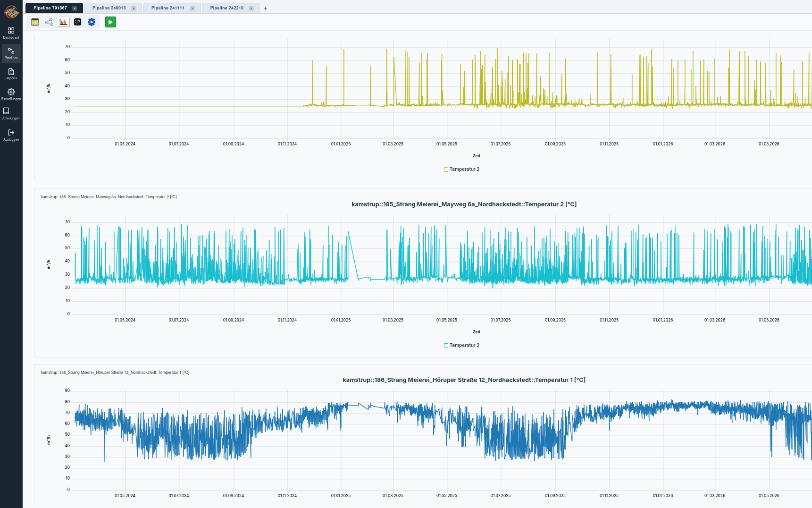Click the Mayweg 6a Temperatur 2 chart title
Viewport: 812px width, 508px height.
(464, 204)
